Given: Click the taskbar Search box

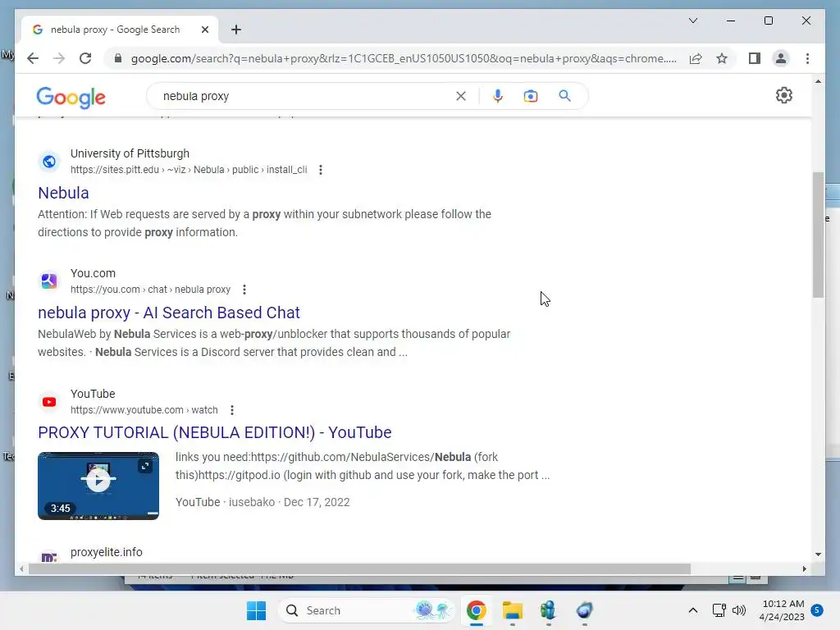Looking at the screenshot, I should click(x=367, y=610).
